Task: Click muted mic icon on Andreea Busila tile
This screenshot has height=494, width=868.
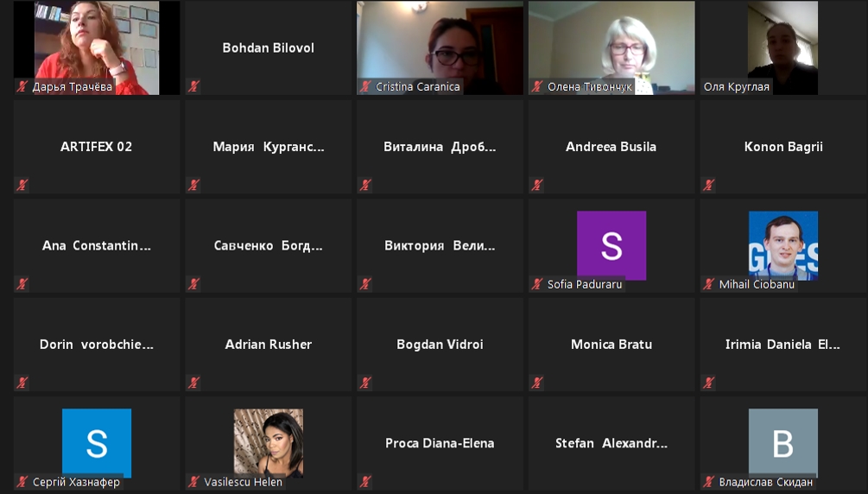Action: 536,185
